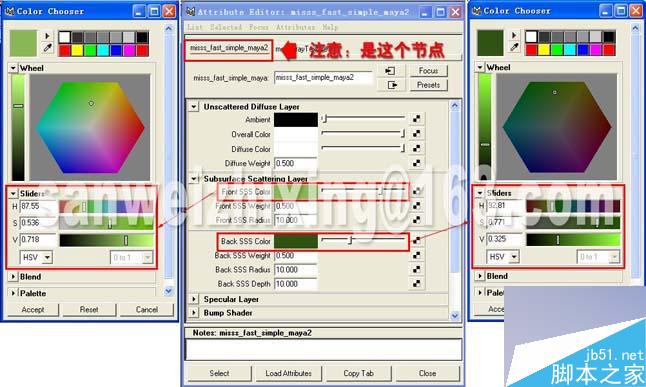This screenshot has width=646, height=387.
Task: Open the Help menu in Attribute Editor
Action: tap(330, 27)
